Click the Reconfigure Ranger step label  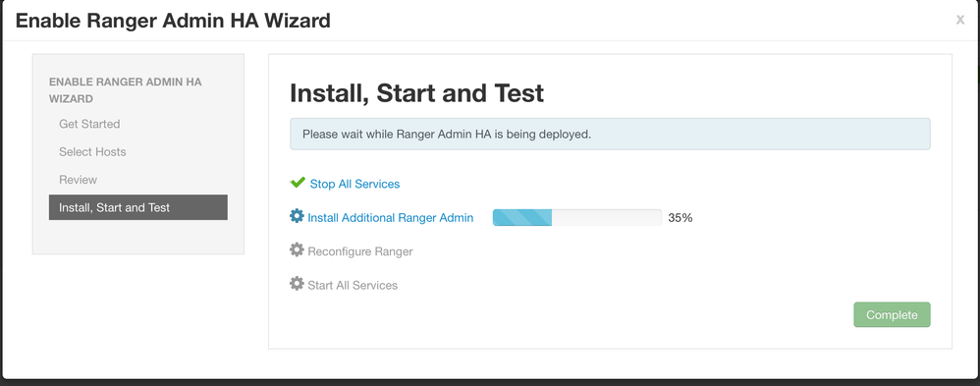(360, 251)
